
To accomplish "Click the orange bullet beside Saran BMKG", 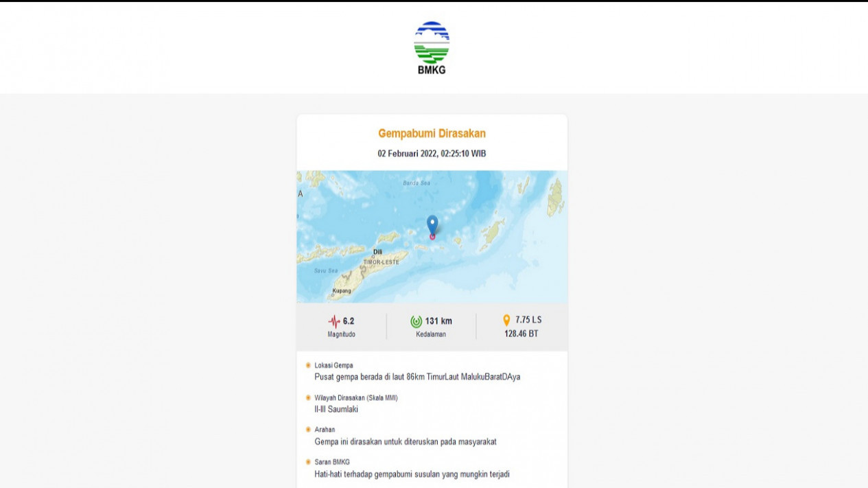I will [x=307, y=462].
